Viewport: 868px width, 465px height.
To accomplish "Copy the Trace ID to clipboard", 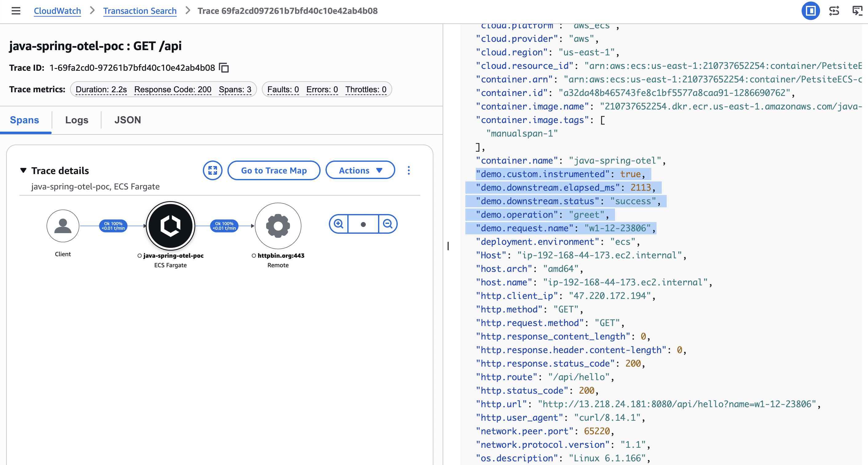I will click(224, 68).
